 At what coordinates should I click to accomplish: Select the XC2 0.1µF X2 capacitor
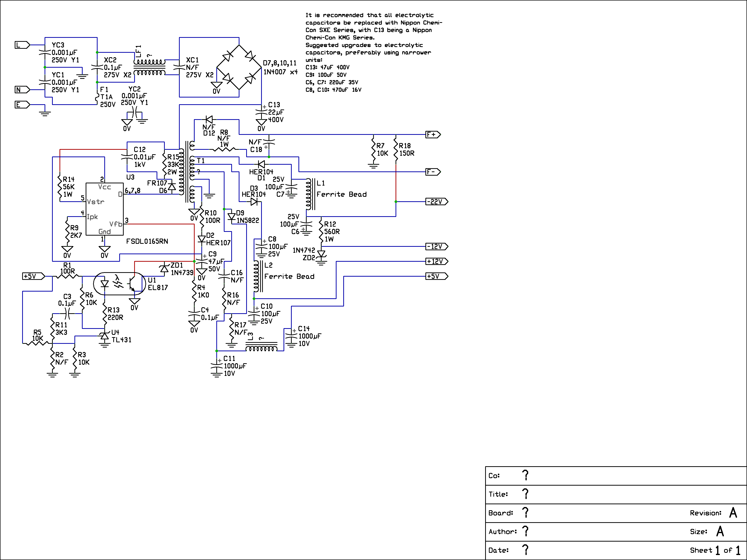pyautogui.click(x=97, y=67)
